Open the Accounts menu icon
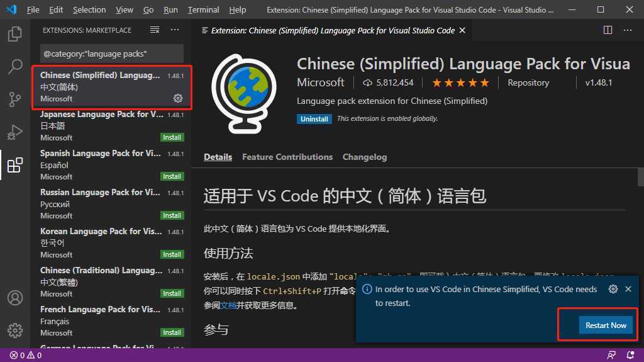Viewport: 644px width, 362px height. [x=15, y=297]
